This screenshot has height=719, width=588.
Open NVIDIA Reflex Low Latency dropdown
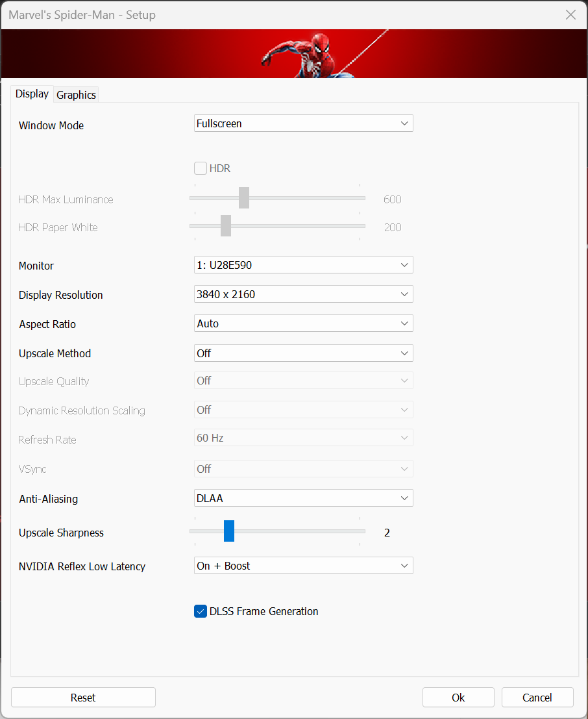coord(303,566)
